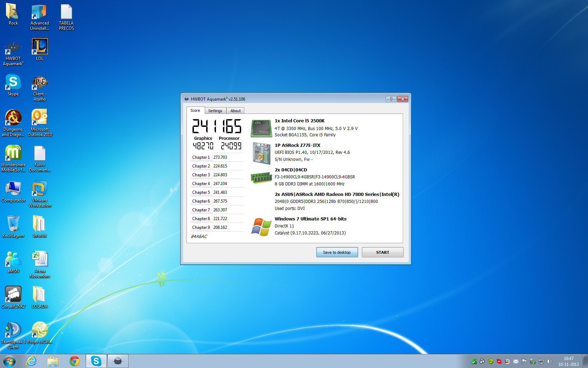The height and width of the screenshot is (368, 588).
Task: Click the motherboard icon in Aquamark
Action: tap(261, 153)
